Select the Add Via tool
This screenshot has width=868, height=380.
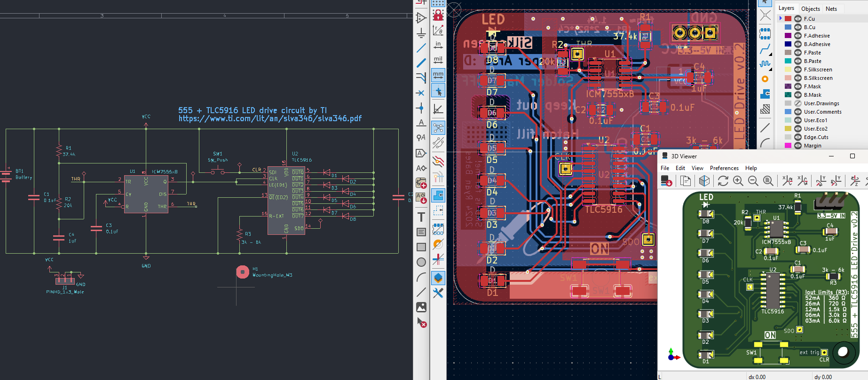pos(765,79)
